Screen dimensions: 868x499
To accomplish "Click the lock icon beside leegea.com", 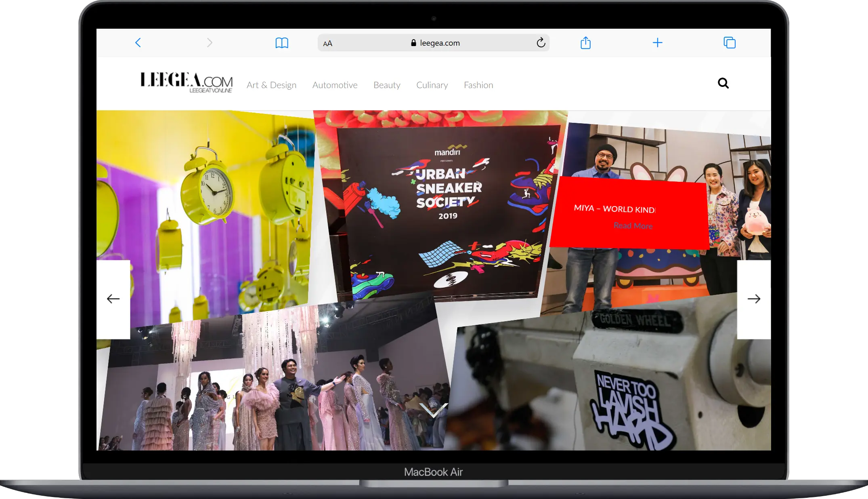I will tap(413, 43).
